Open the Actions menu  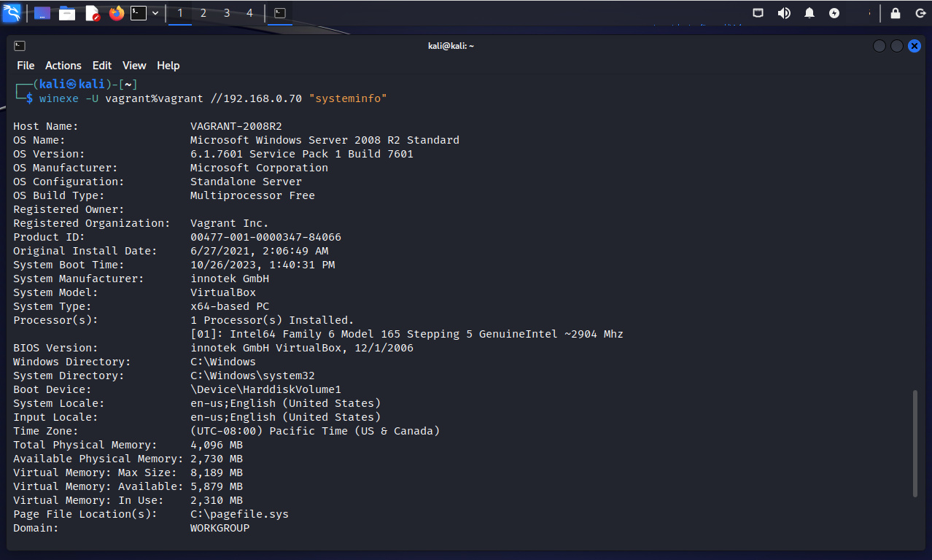[x=63, y=66]
